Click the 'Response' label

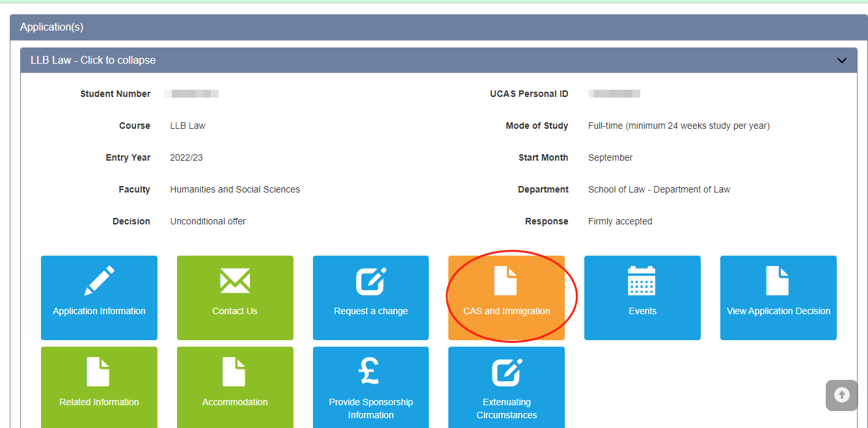547,221
